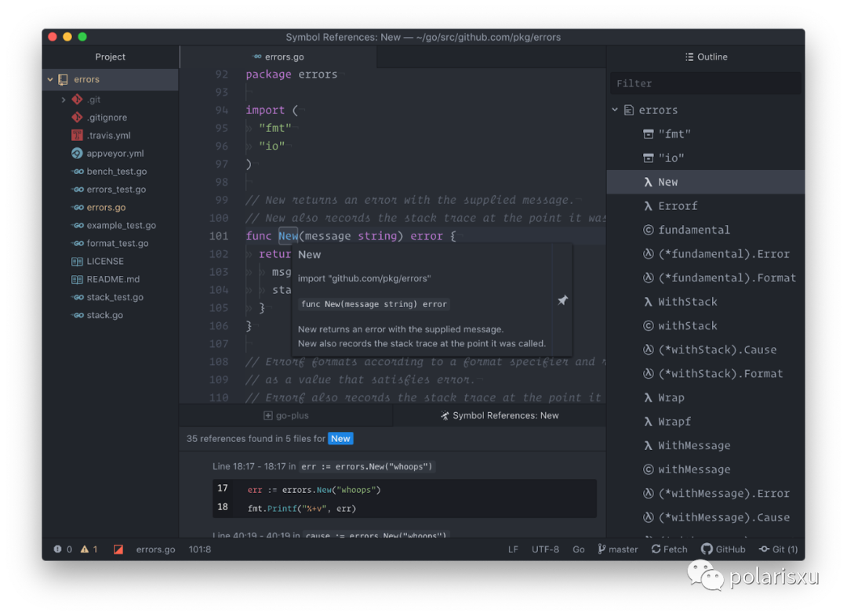
Task: Click the .travis.yml file icon
Action: click(x=77, y=135)
